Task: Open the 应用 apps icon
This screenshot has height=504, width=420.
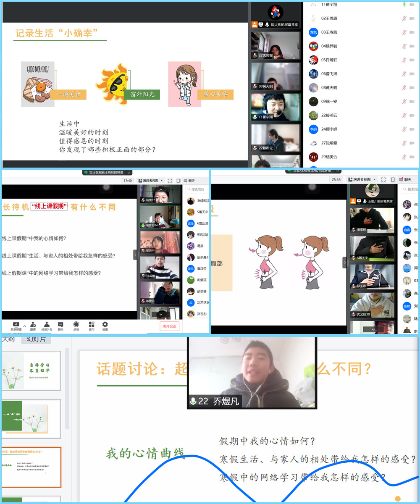Action: [91, 326]
